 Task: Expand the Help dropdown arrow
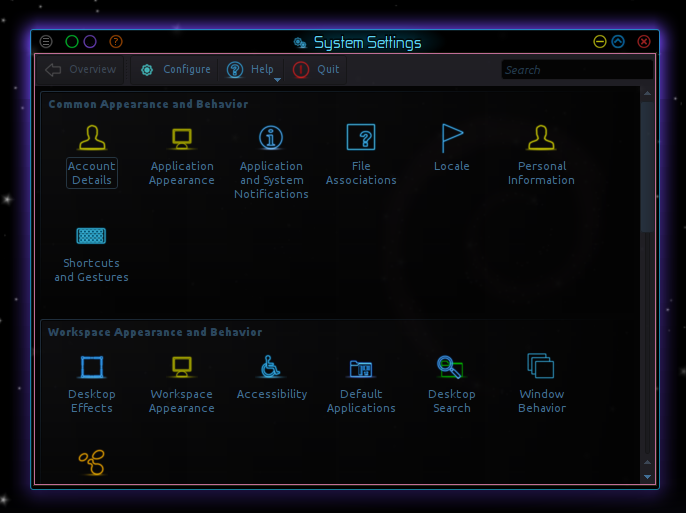click(x=277, y=80)
